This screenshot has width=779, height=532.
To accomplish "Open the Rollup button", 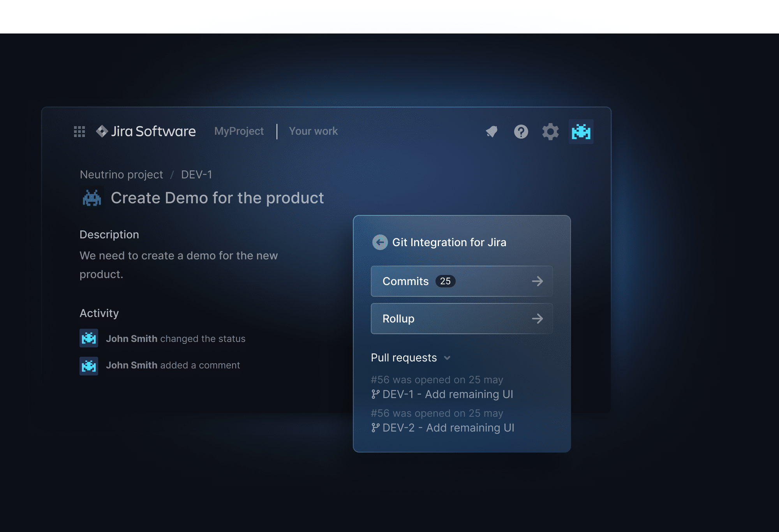I will pyautogui.click(x=462, y=319).
